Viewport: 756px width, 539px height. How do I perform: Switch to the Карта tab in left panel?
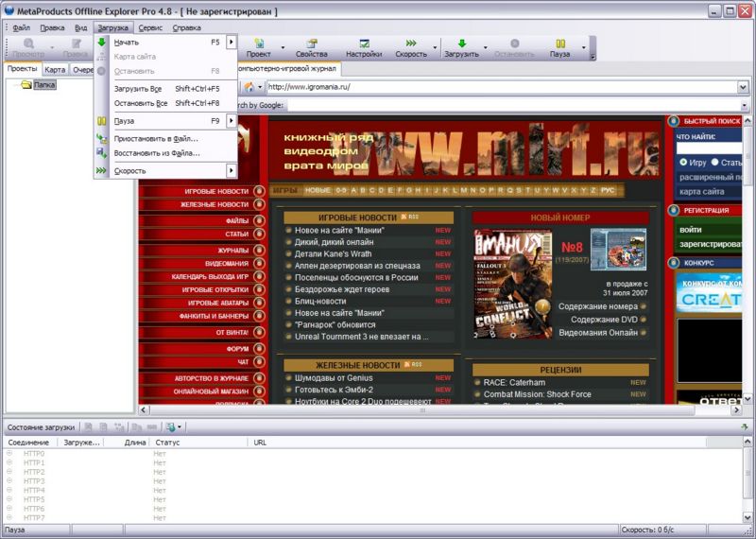pos(55,69)
